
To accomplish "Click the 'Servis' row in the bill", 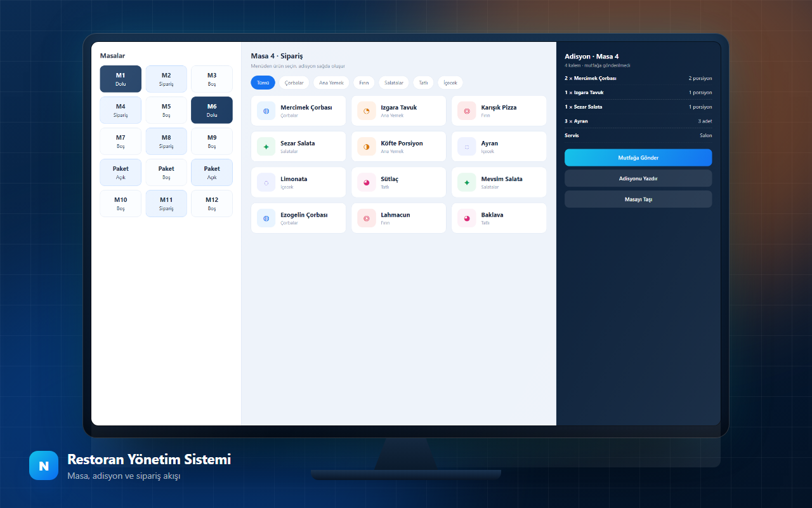I will [x=638, y=135].
